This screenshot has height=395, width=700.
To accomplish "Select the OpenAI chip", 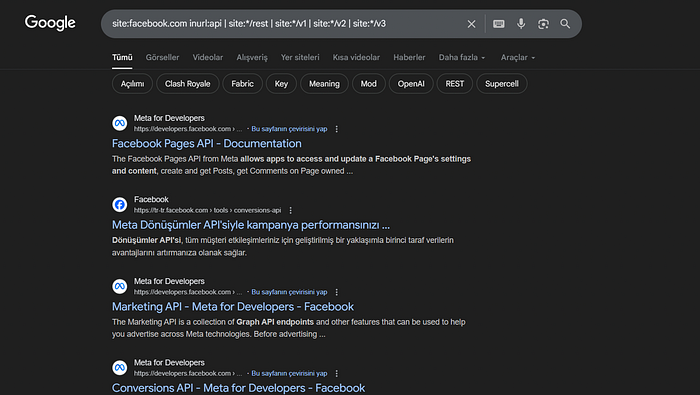I will [411, 84].
